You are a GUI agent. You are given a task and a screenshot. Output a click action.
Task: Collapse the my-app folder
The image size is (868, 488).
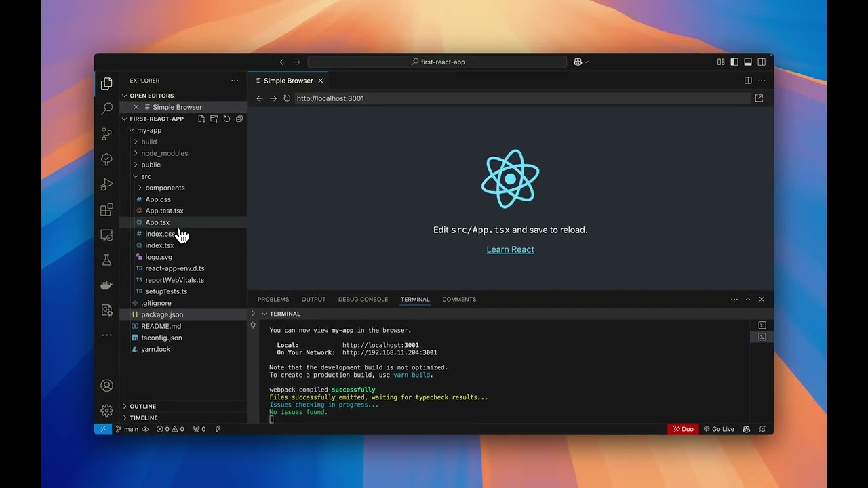point(132,130)
